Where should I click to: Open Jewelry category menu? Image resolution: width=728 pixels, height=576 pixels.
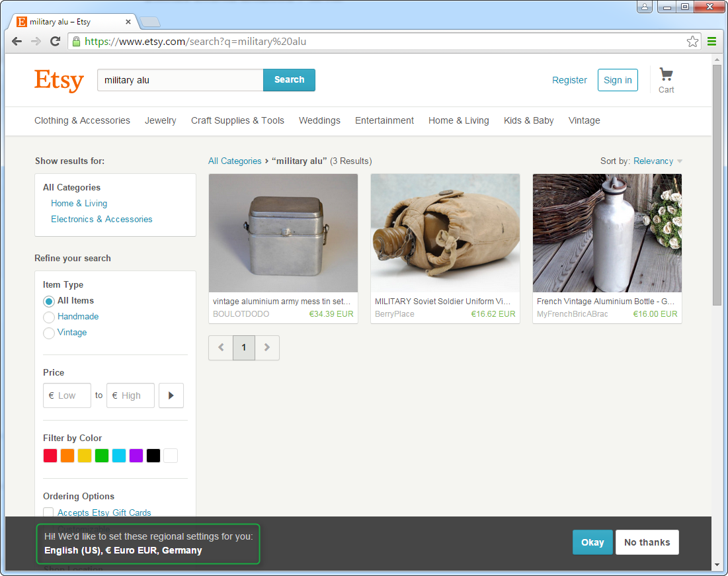point(160,120)
